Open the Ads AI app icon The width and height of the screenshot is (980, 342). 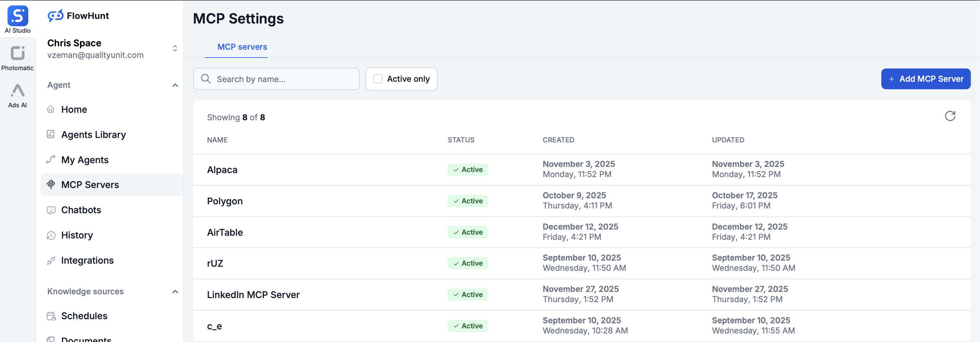click(17, 93)
